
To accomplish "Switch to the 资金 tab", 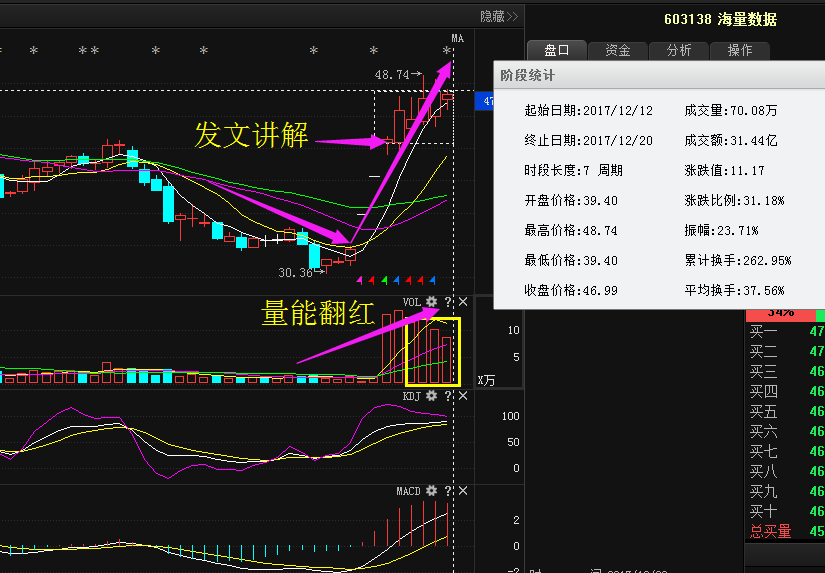I will pyautogui.click(x=618, y=50).
